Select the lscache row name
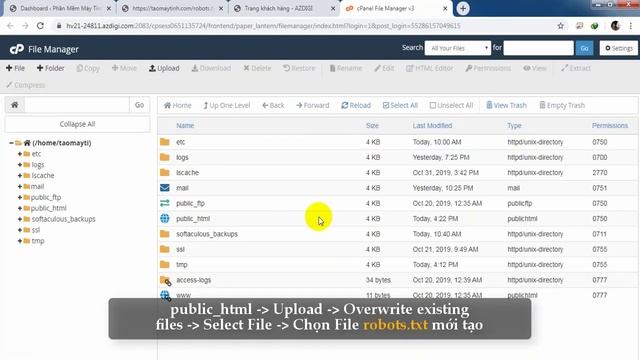The width and height of the screenshot is (640, 360). [x=187, y=173]
